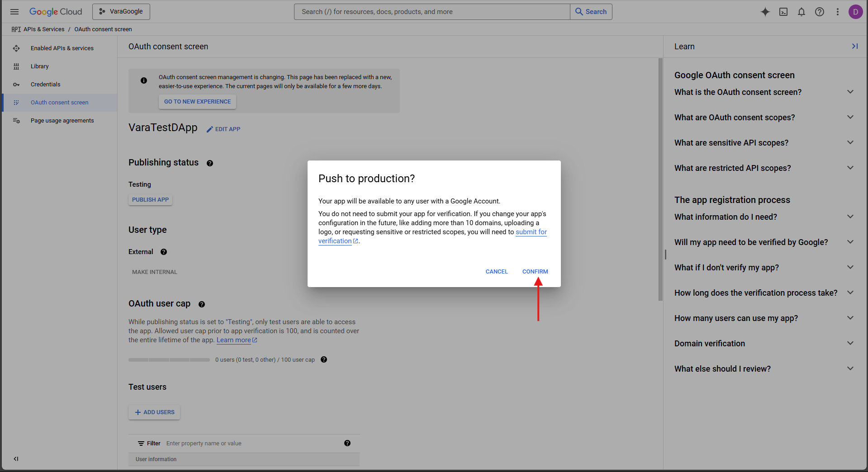The height and width of the screenshot is (472, 868).
Task: Click help icon in the Filter bar
Action: (x=347, y=443)
